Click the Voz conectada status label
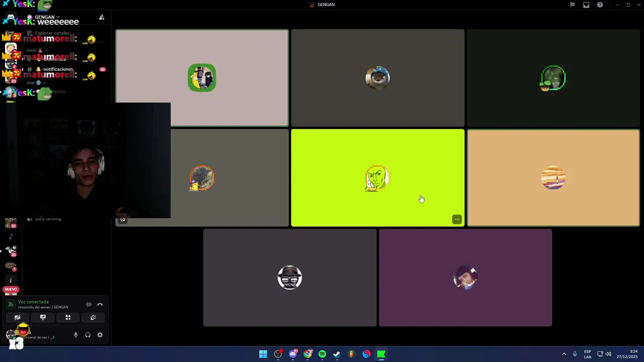 click(33, 302)
